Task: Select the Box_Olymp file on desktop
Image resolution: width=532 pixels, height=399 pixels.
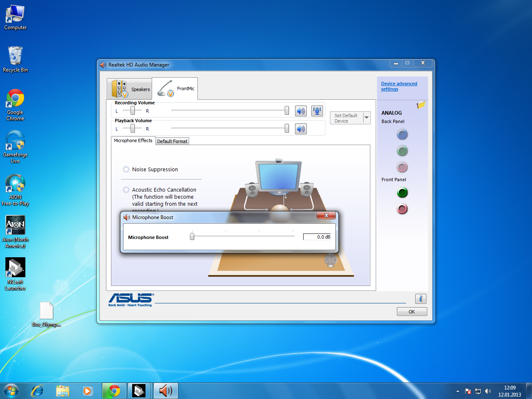Action: (46, 314)
